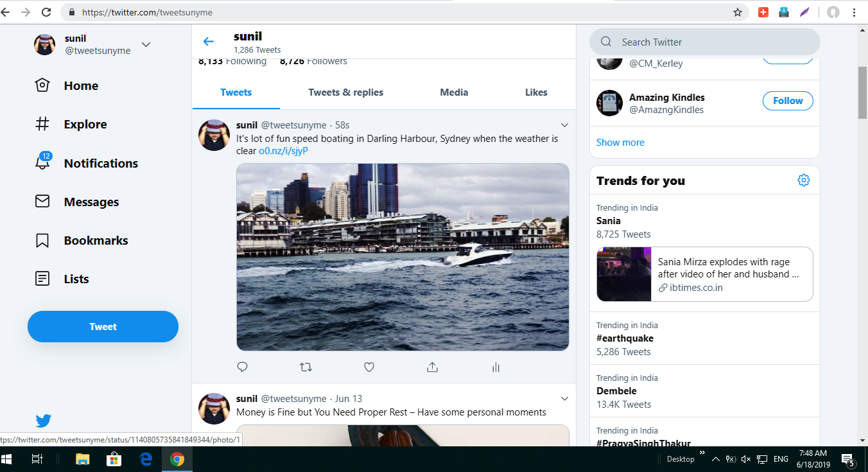Screen dimensions: 868x472
Task: Open the Amazing Kindles profile name
Action: 667,98
